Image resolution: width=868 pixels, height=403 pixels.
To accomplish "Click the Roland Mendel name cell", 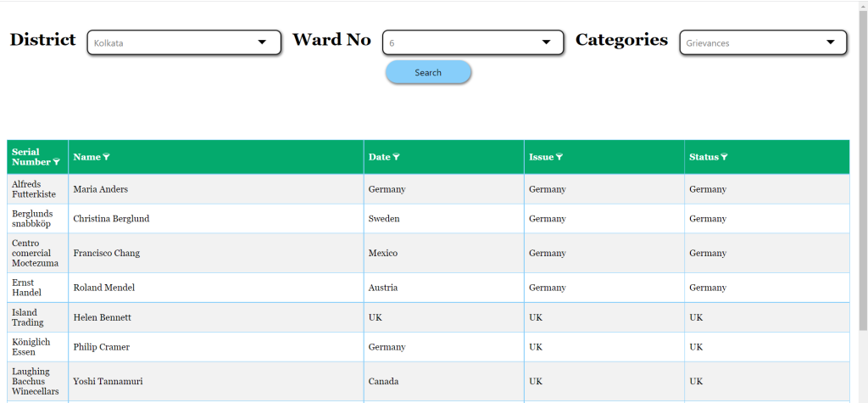I will [216, 288].
